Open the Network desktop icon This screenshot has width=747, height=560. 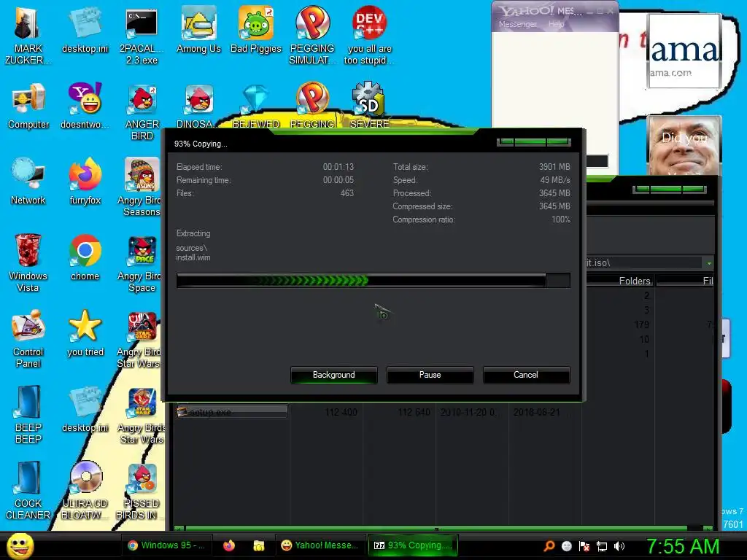(28, 182)
